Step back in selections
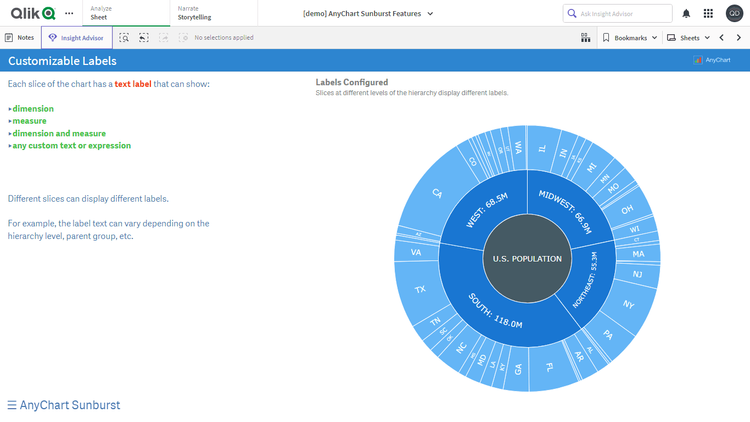Screen dimensions: 750x422 pyautogui.click(x=144, y=37)
